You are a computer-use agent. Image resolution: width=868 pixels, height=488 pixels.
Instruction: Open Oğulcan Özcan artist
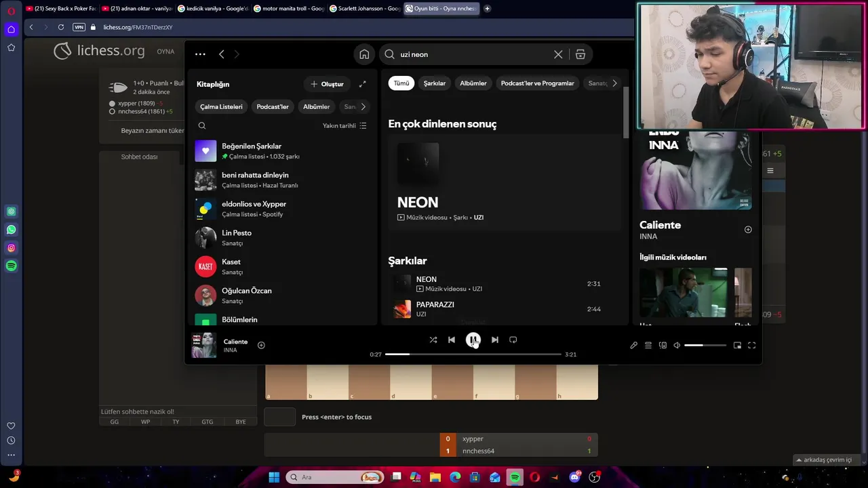(x=281, y=296)
